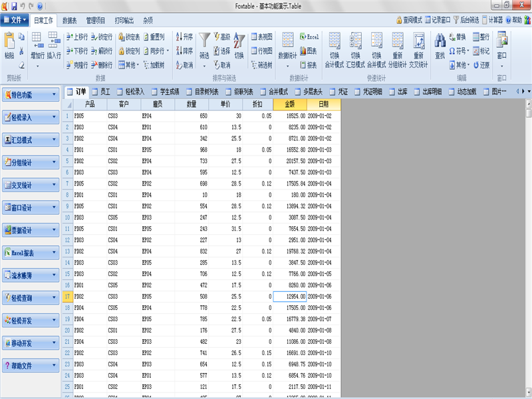Save using the floppy disk icon

(x=14, y=5)
